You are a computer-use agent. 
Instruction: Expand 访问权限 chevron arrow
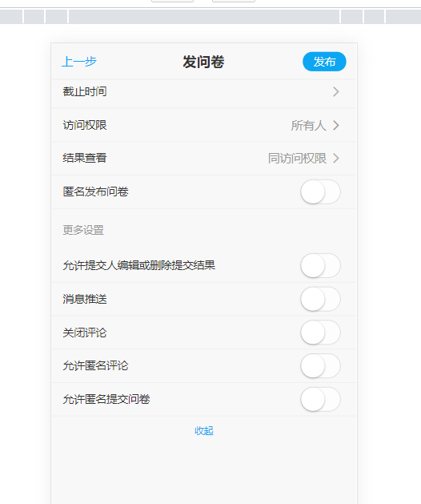[336, 125]
